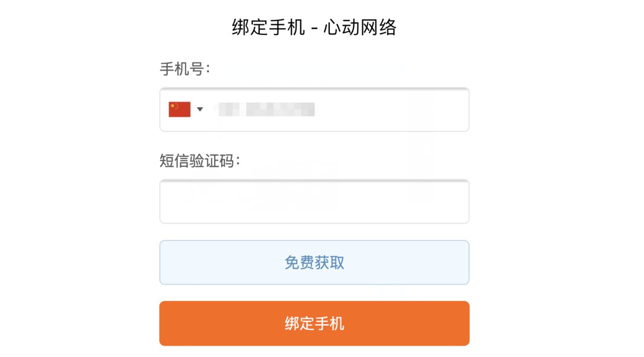Place the cursor in the verification code field
The image size is (644, 357).
pos(314,201)
